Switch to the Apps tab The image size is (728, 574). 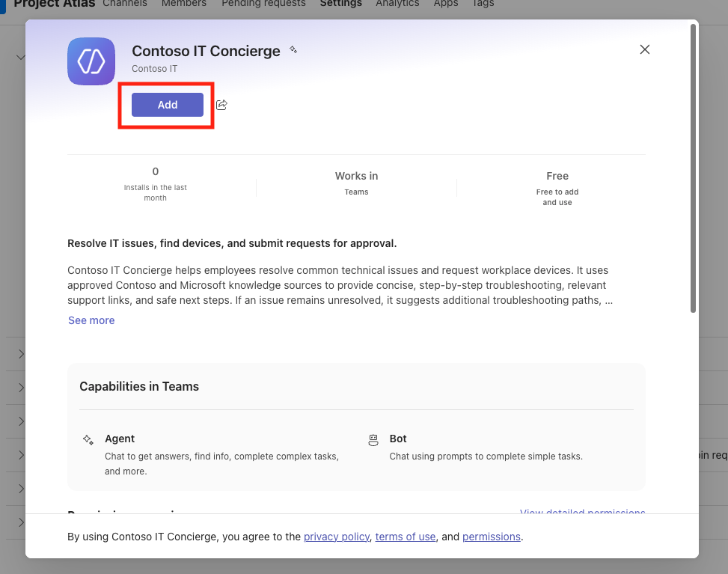click(446, 3)
